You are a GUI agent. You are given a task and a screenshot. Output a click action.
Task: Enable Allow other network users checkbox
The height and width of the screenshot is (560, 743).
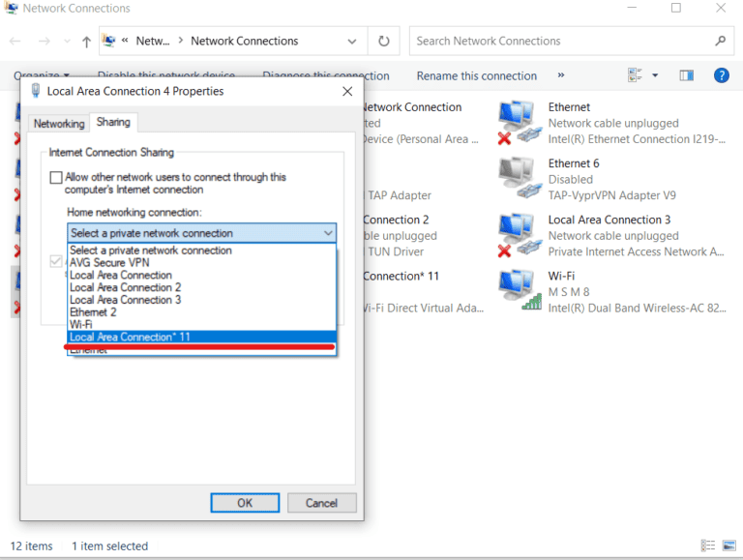point(56,177)
